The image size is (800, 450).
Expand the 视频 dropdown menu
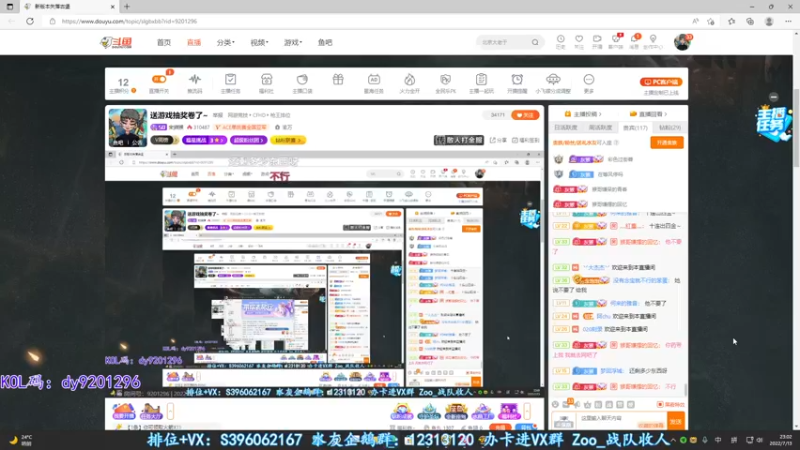click(259, 42)
